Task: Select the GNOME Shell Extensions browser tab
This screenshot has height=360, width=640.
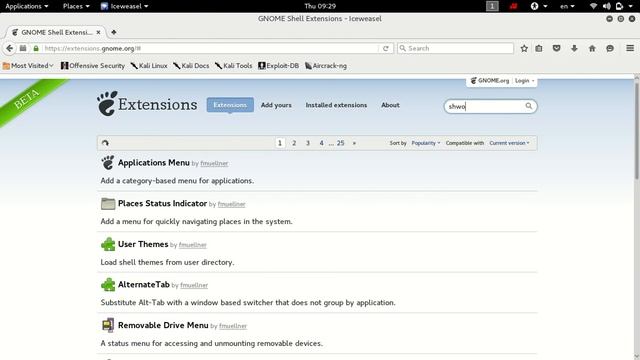Action: [56, 32]
